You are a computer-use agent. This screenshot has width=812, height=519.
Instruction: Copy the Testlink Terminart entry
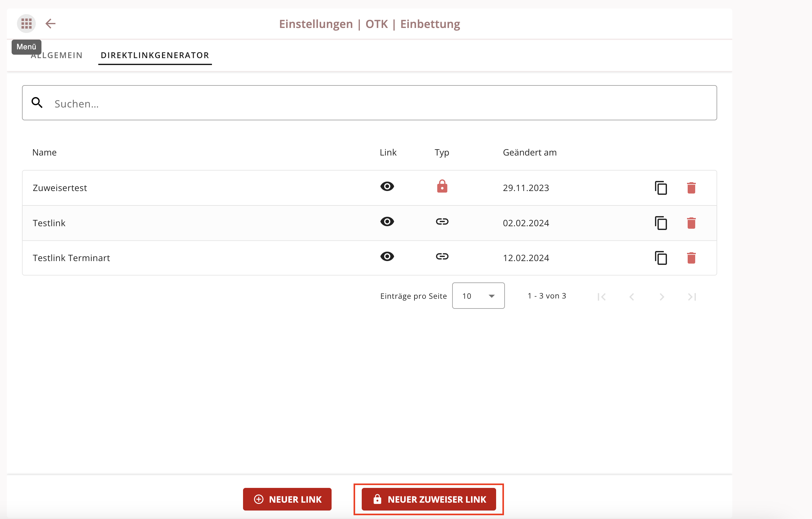661,258
